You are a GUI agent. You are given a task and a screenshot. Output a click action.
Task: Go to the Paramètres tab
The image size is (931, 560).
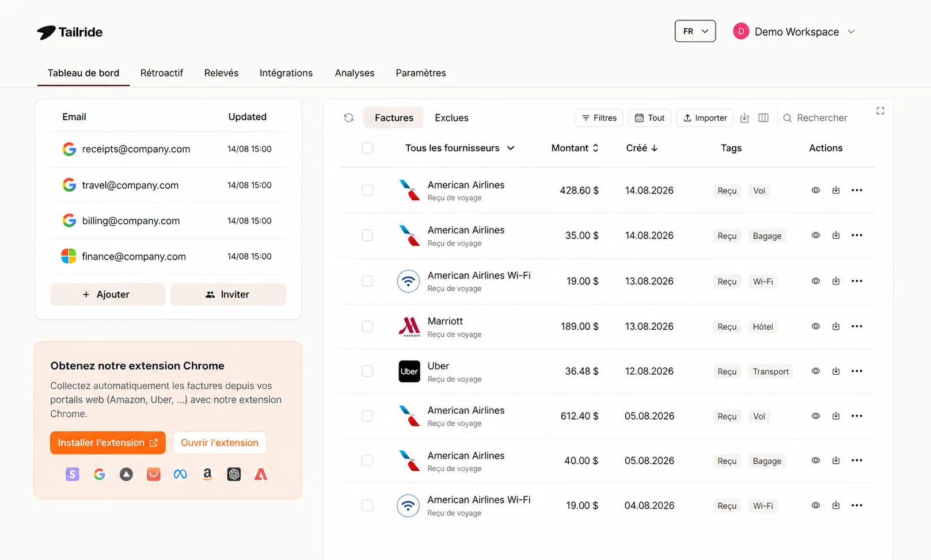[421, 73]
